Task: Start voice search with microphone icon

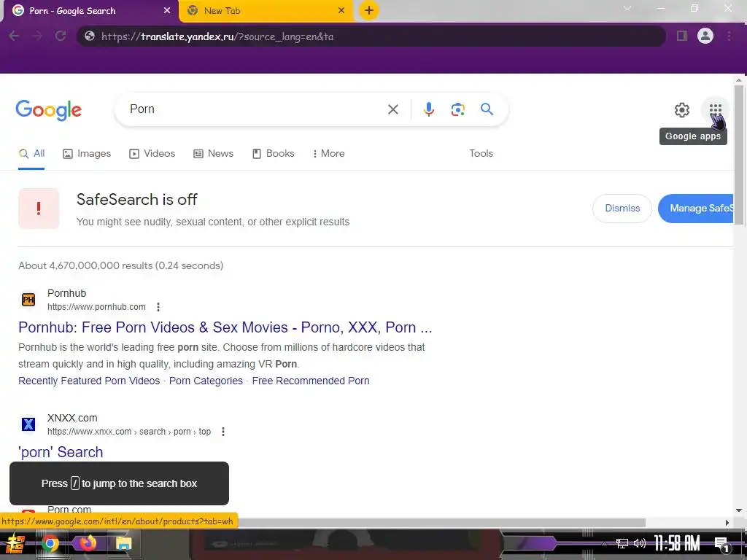Action: [429, 109]
